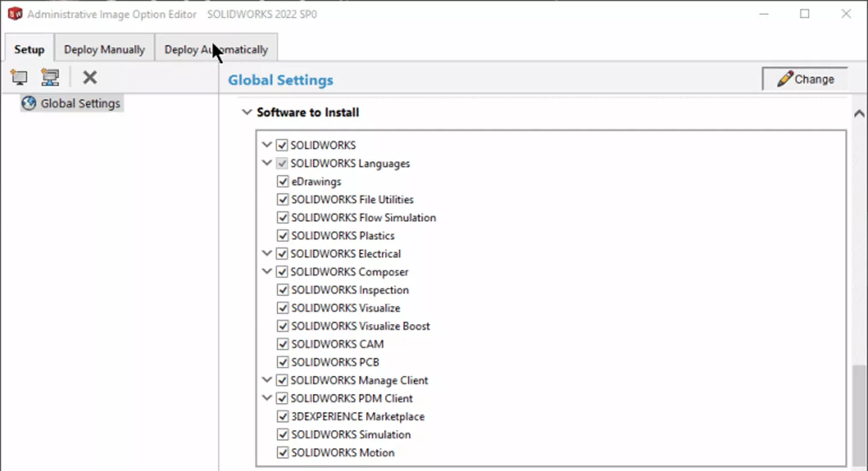Expand SOLIDWORKS PDM Client chevron

(x=267, y=399)
